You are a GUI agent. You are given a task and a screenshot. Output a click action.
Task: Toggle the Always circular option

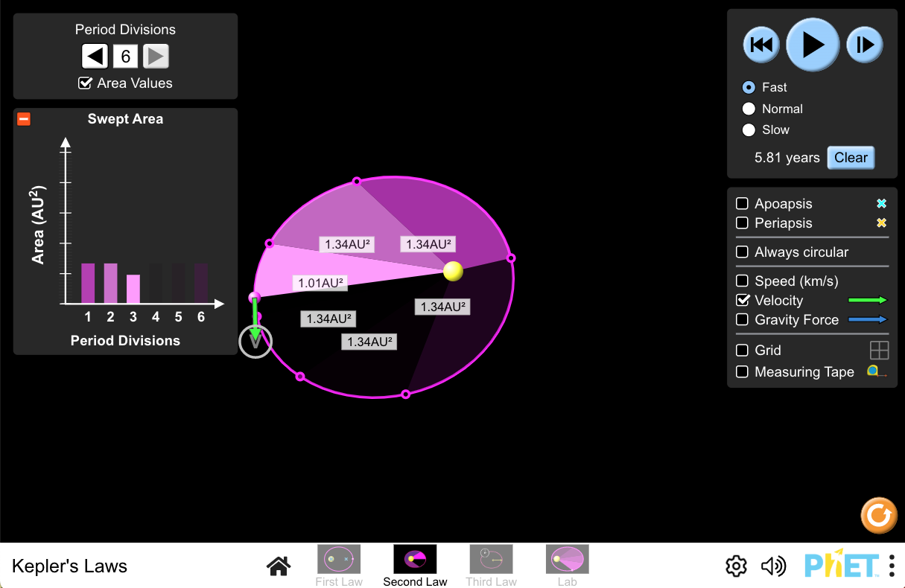pos(742,252)
